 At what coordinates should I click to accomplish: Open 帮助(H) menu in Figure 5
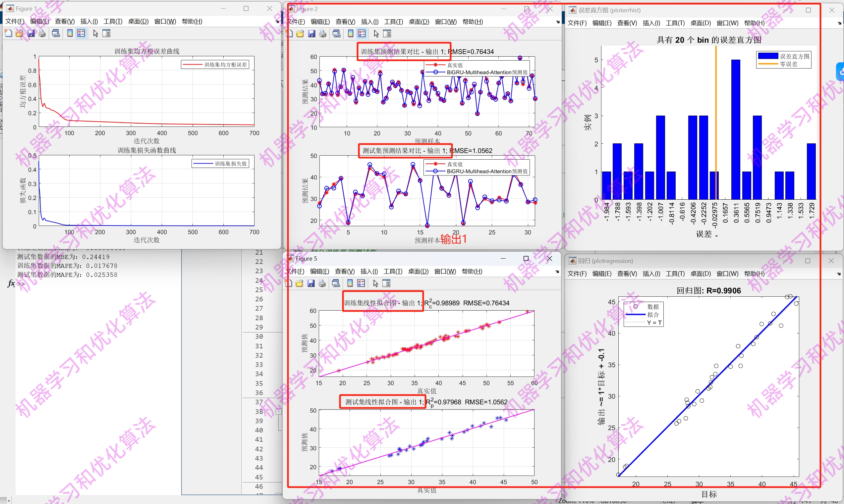pyautogui.click(x=472, y=271)
